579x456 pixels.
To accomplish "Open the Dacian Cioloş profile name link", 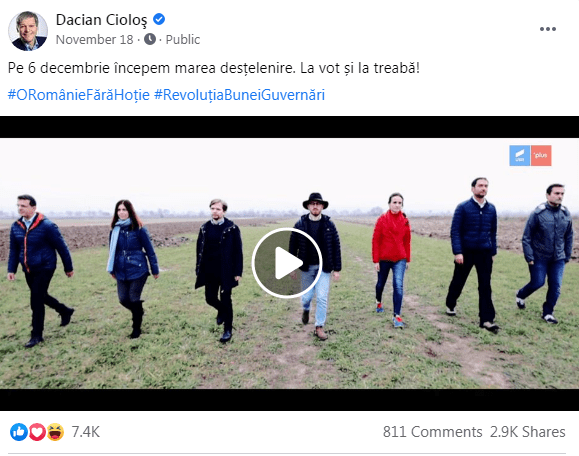I will coord(102,20).
